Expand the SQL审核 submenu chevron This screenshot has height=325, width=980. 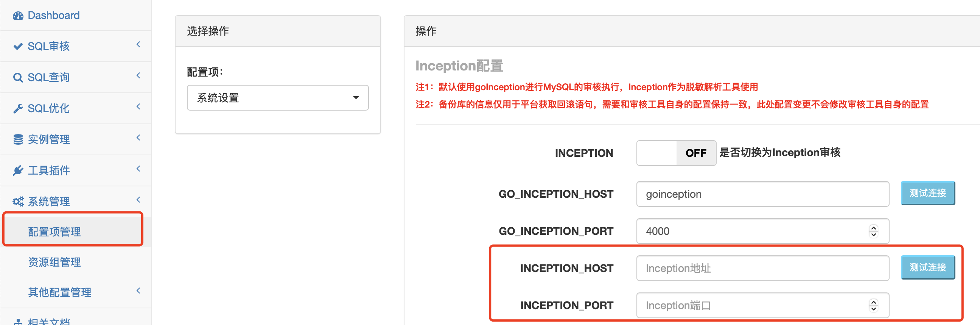click(x=138, y=45)
